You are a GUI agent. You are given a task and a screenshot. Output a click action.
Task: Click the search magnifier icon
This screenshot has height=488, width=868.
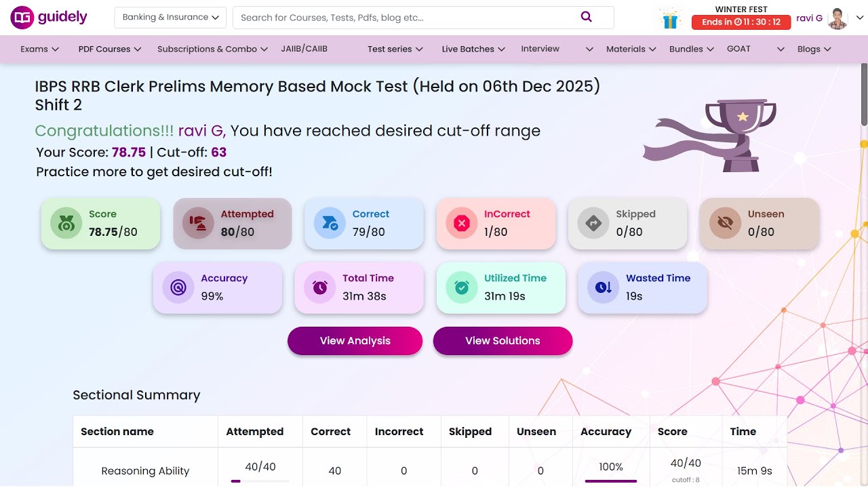click(587, 17)
